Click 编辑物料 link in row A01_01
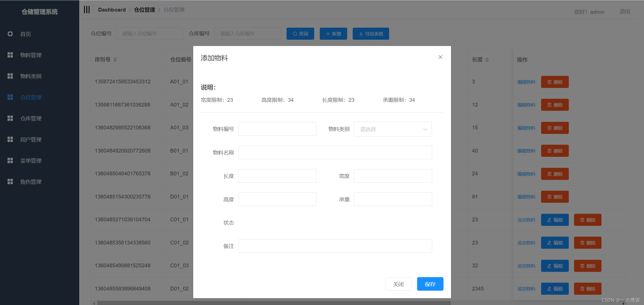 pyautogui.click(x=526, y=82)
